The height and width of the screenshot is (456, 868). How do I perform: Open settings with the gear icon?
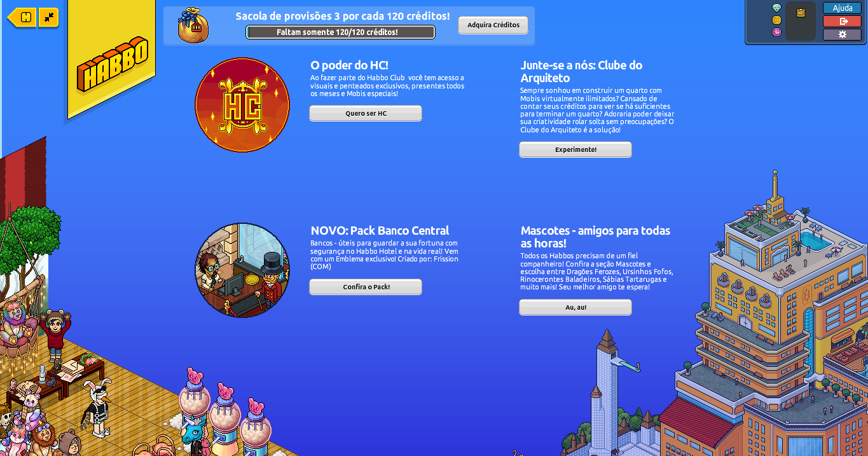tap(842, 34)
